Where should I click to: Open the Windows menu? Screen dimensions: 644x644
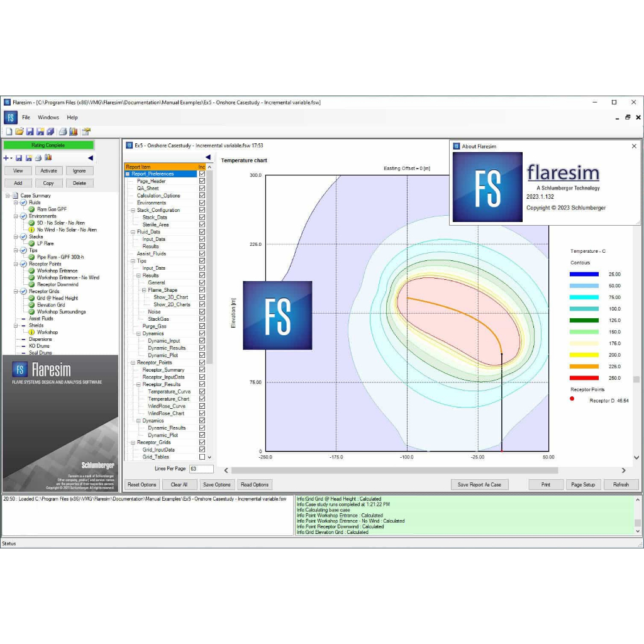pos(48,118)
